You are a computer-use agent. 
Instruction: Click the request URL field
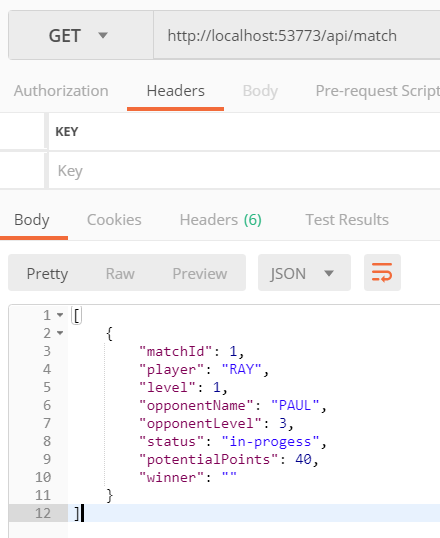297,35
